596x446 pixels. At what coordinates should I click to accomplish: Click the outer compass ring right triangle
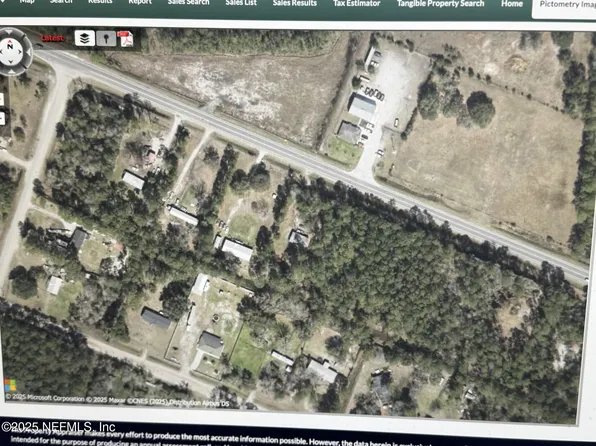29,52
